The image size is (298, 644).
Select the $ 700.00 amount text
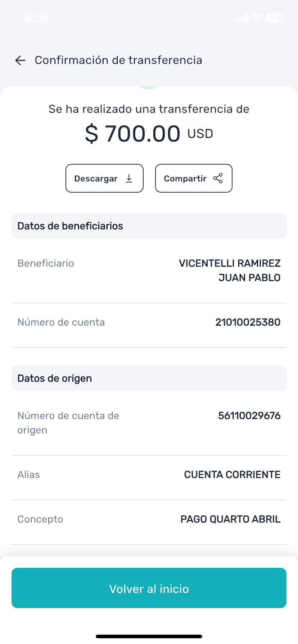click(132, 134)
